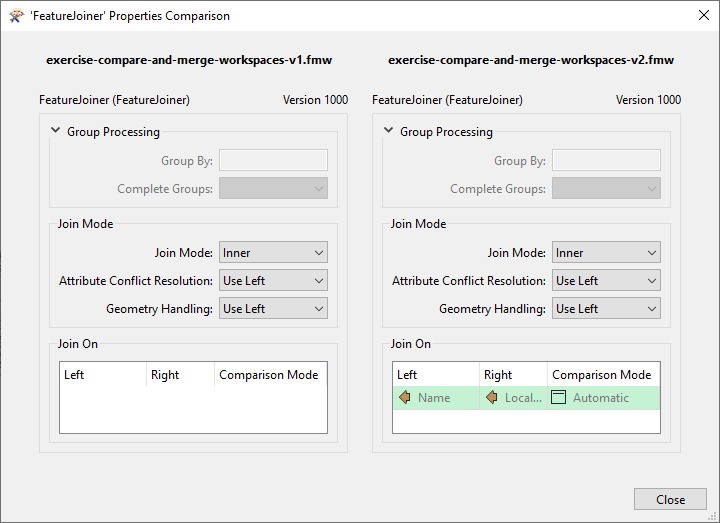Click right table Left column header
Screen dimensions: 720x523
434,375
